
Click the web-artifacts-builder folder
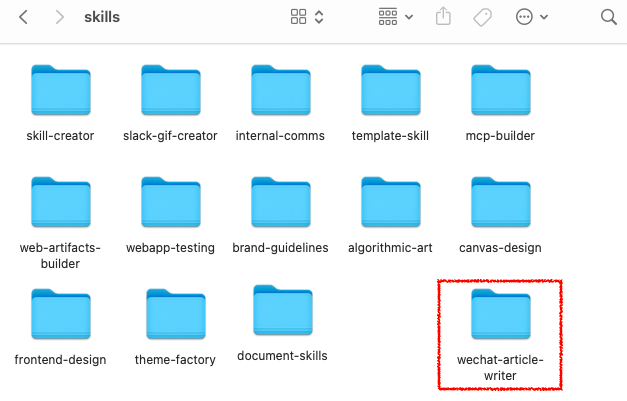click(60, 203)
